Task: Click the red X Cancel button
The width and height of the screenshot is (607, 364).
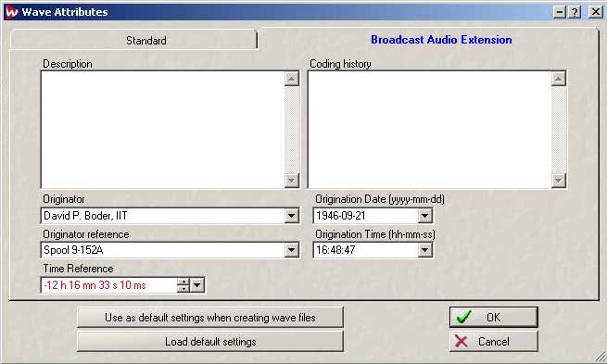Action: pos(494,341)
